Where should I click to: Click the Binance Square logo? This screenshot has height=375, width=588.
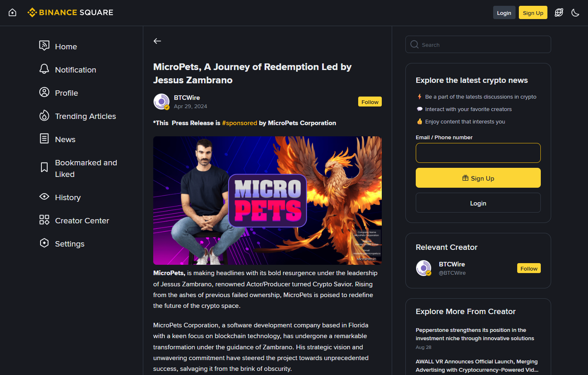pyautogui.click(x=70, y=12)
